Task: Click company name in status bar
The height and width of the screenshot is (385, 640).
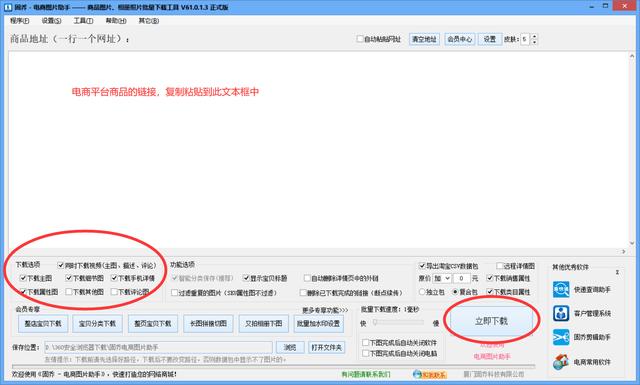Action: tap(493, 374)
